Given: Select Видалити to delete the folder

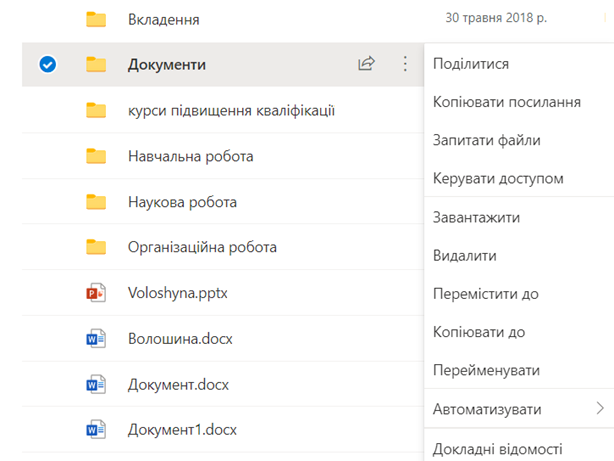Looking at the screenshot, I should tap(464, 256).
